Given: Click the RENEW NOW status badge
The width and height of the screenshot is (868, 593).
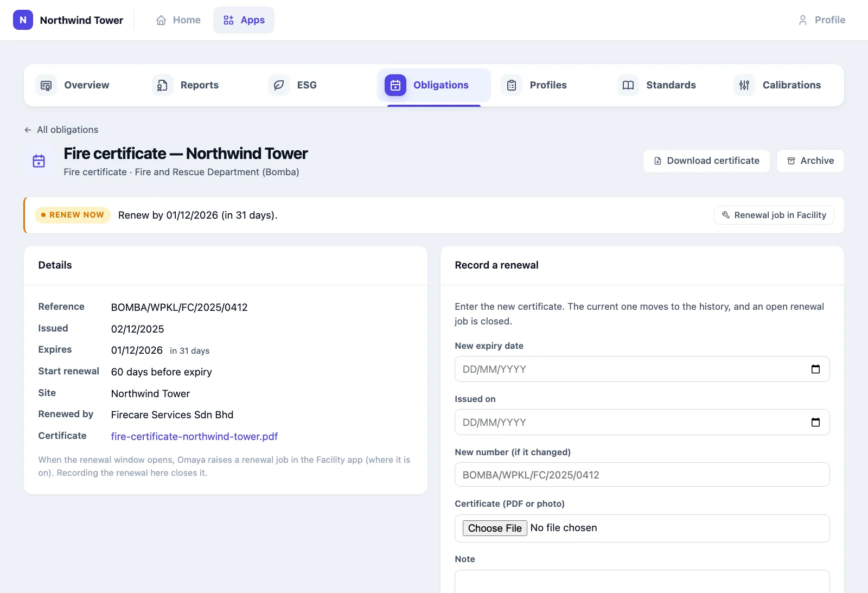Looking at the screenshot, I should (73, 215).
